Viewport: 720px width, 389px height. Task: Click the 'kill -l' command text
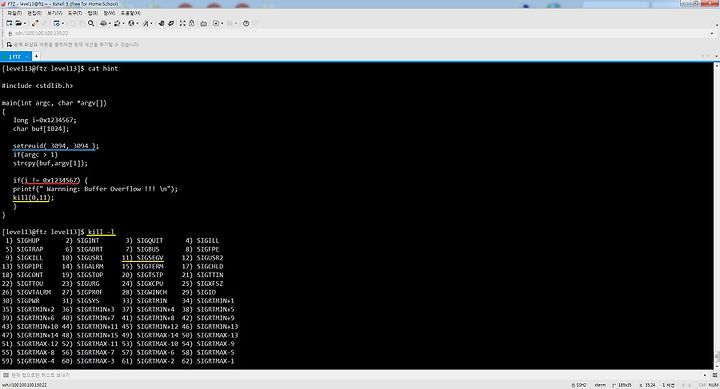click(101, 232)
